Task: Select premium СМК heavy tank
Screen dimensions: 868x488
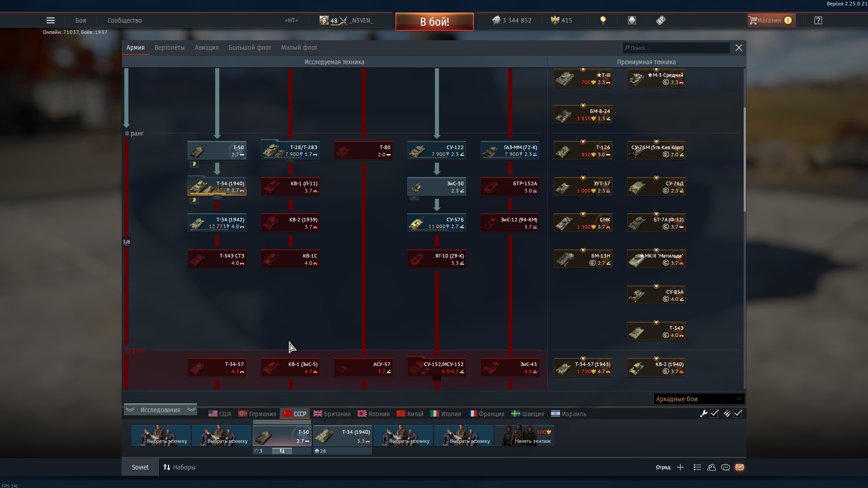Action: pyautogui.click(x=583, y=223)
